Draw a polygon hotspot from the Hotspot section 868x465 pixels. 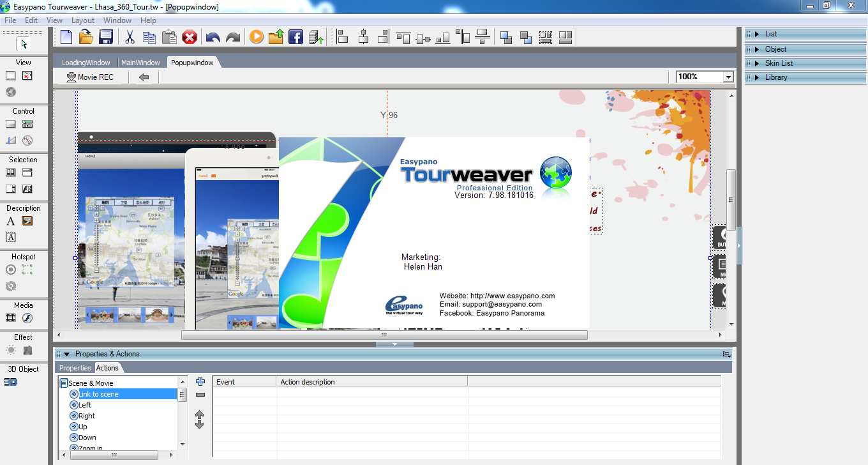[27, 270]
